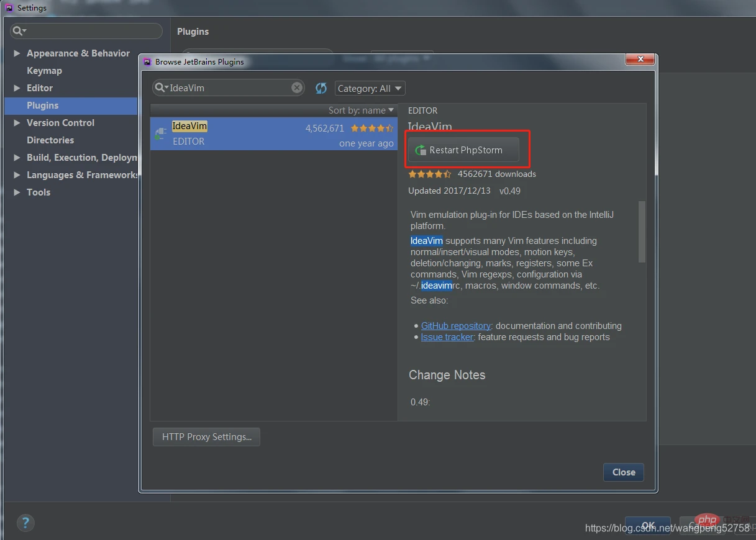Expand the Version Control node

[17, 123]
